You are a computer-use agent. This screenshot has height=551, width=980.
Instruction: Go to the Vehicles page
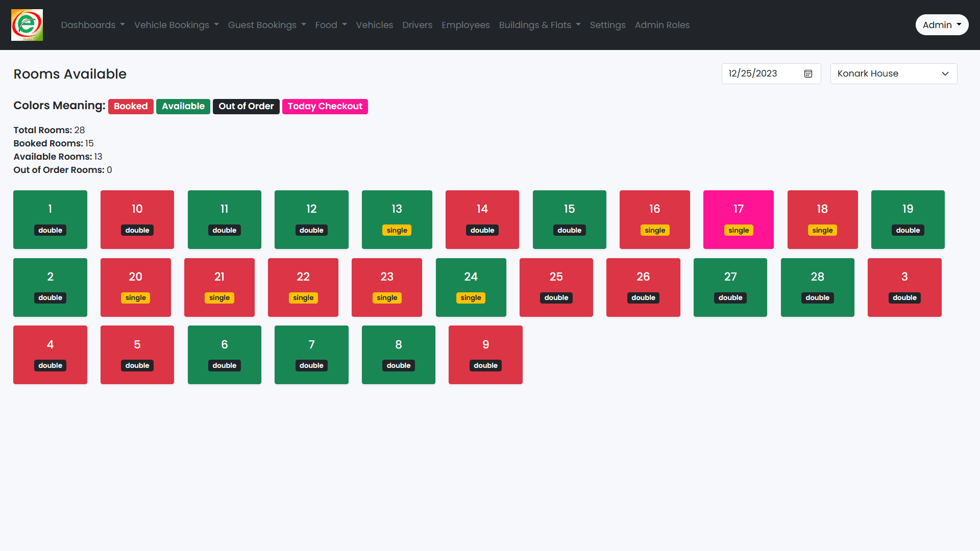coord(374,24)
